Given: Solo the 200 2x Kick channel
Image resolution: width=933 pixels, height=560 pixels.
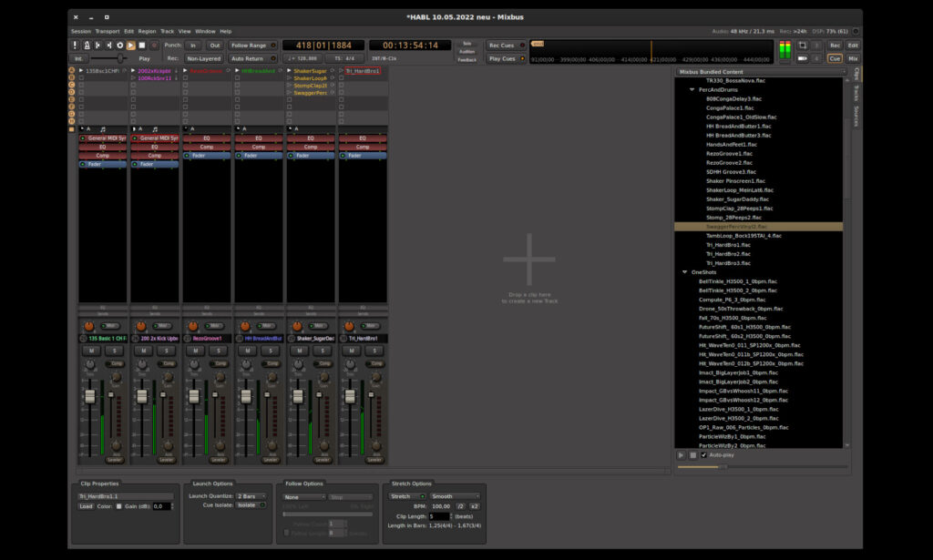Looking at the screenshot, I should pos(167,351).
